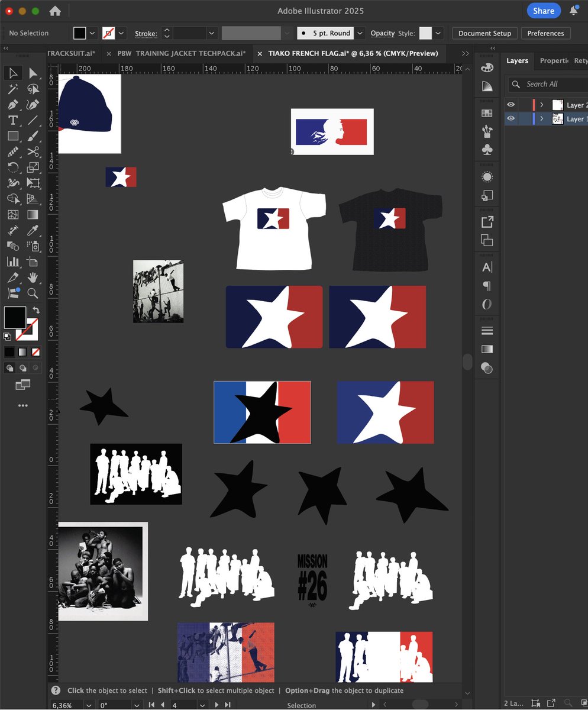Set Gradient fill mode button

coord(22,352)
